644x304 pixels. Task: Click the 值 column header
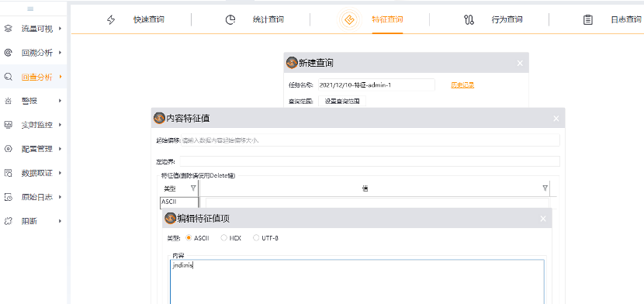tap(375, 188)
